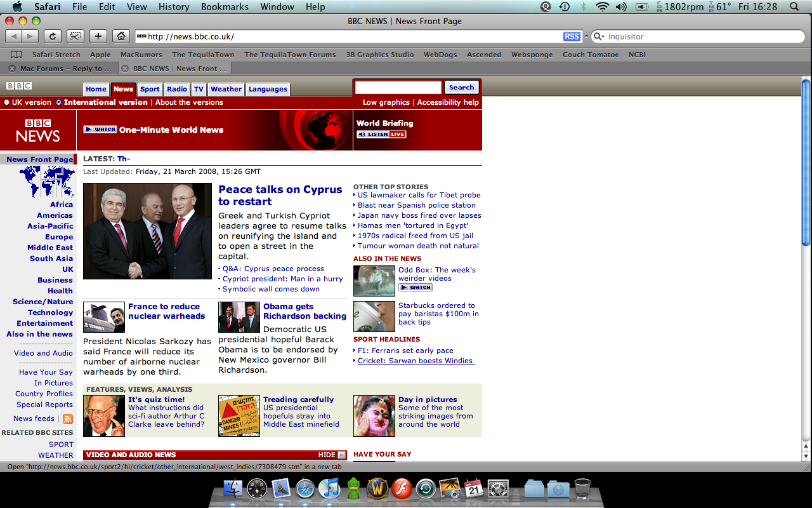Reload the page with the refresh button
Viewport: 812px width, 508px height.
tap(53, 36)
